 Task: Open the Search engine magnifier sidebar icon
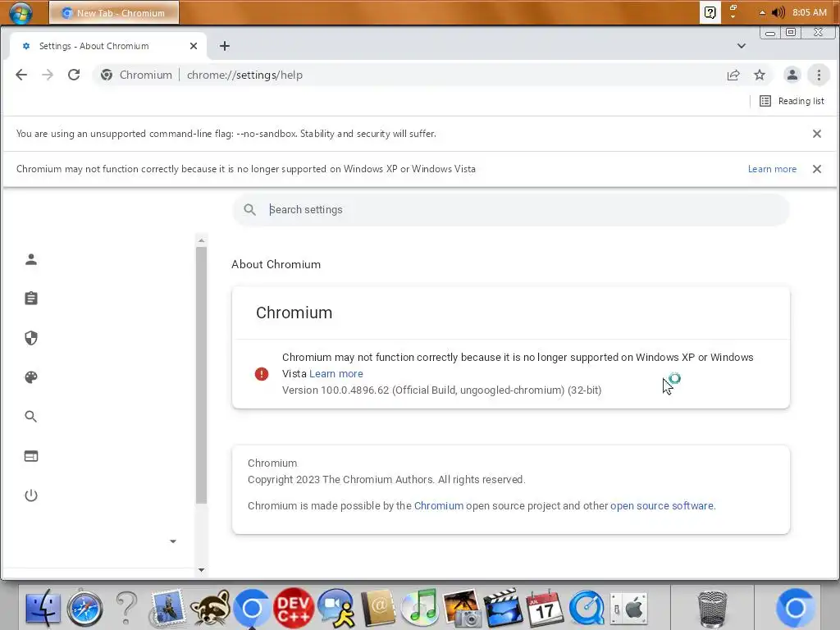tap(31, 416)
